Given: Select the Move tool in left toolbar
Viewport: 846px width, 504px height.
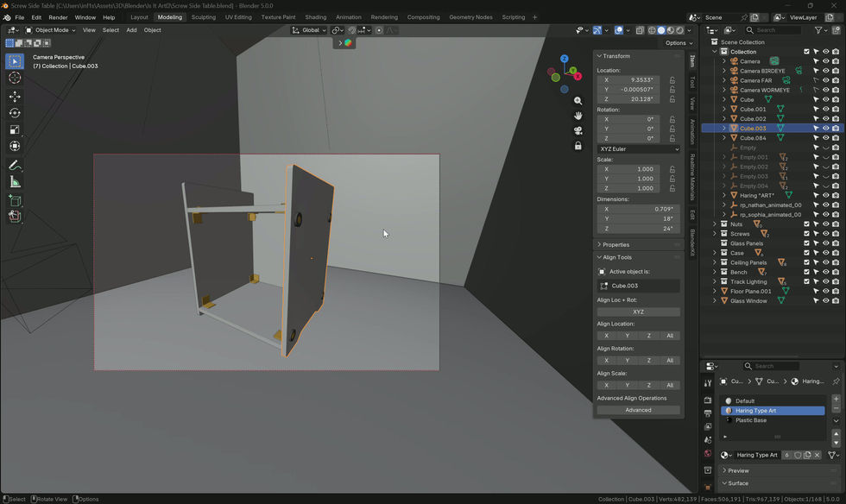Looking at the screenshot, I should pos(15,97).
